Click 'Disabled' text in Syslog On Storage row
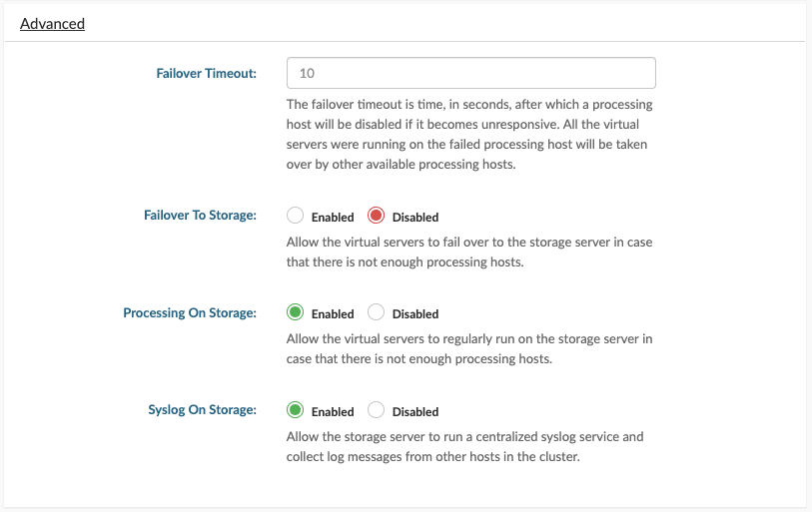 tap(415, 411)
